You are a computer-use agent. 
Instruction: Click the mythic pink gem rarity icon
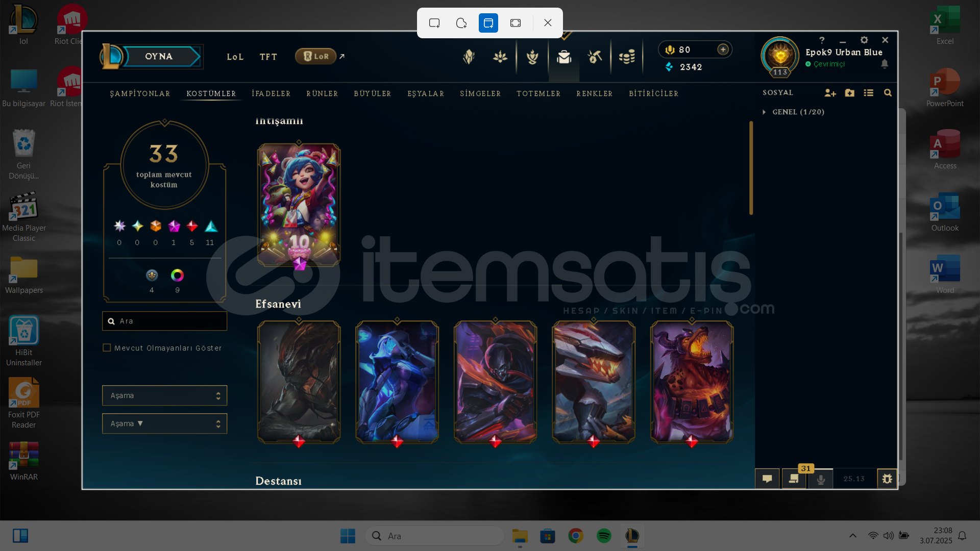point(174,226)
